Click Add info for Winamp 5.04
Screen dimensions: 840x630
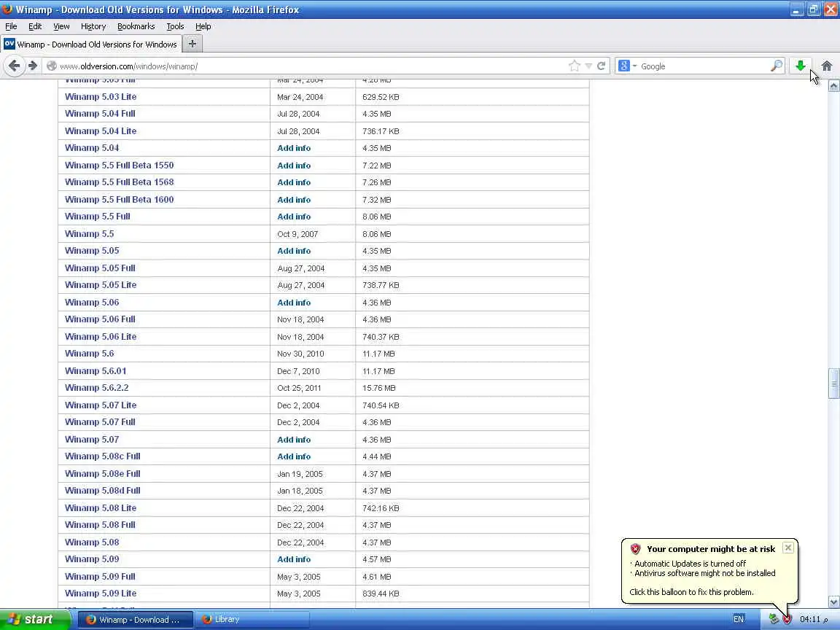pyautogui.click(x=294, y=148)
